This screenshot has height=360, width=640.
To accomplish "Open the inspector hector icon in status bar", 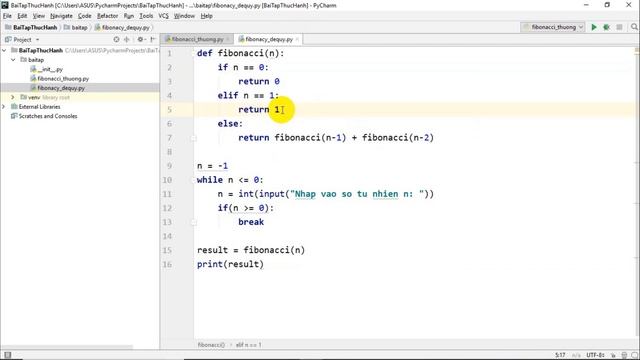I will (x=624, y=355).
